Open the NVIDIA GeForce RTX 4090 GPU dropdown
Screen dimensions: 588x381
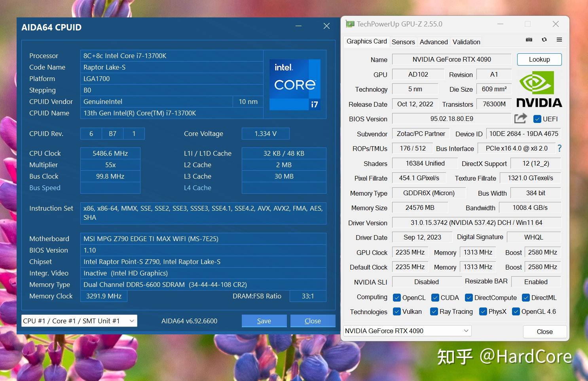[407, 331]
